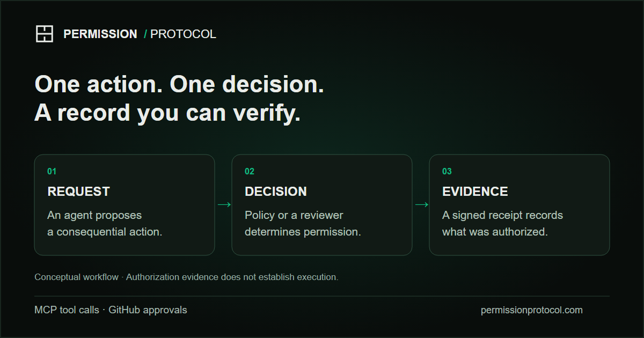Image resolution: width=644 pixels, height=338 pixels.
Task: Click the 03 step number
Action: (447, 172)
